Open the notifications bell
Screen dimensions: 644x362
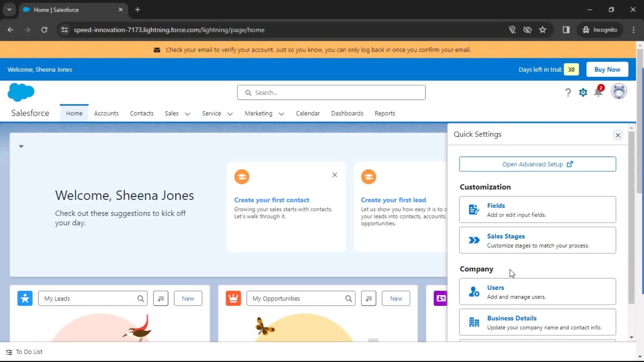click(x=598, y=92)
